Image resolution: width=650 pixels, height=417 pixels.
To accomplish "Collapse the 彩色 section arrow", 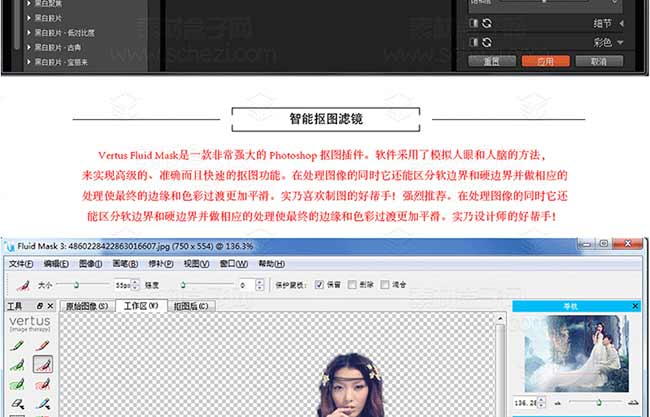I will (x=620, y=42).
